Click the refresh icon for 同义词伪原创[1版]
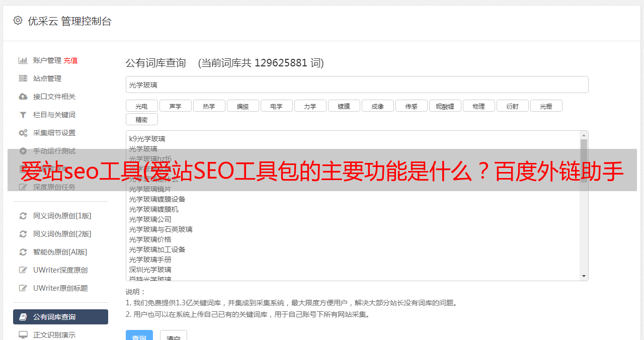The image size is (644, 340). tap(23, 216)
